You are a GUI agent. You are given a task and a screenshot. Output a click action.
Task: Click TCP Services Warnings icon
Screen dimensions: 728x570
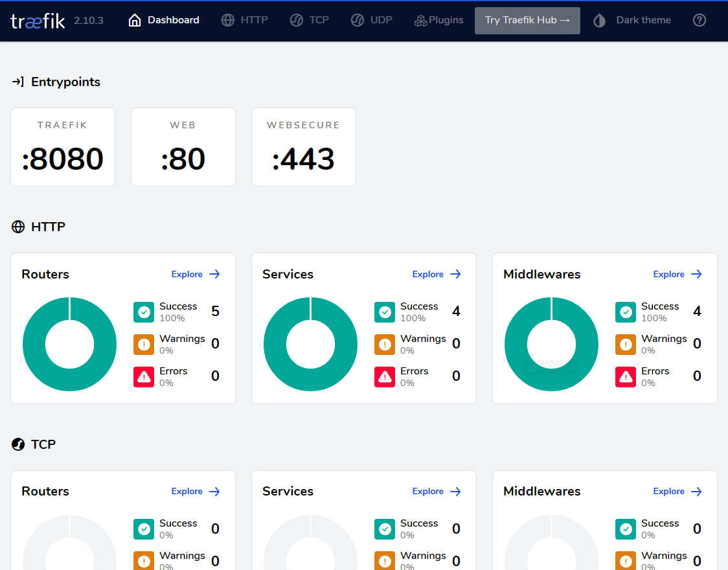pyautogui.click(x=385, y=561)
